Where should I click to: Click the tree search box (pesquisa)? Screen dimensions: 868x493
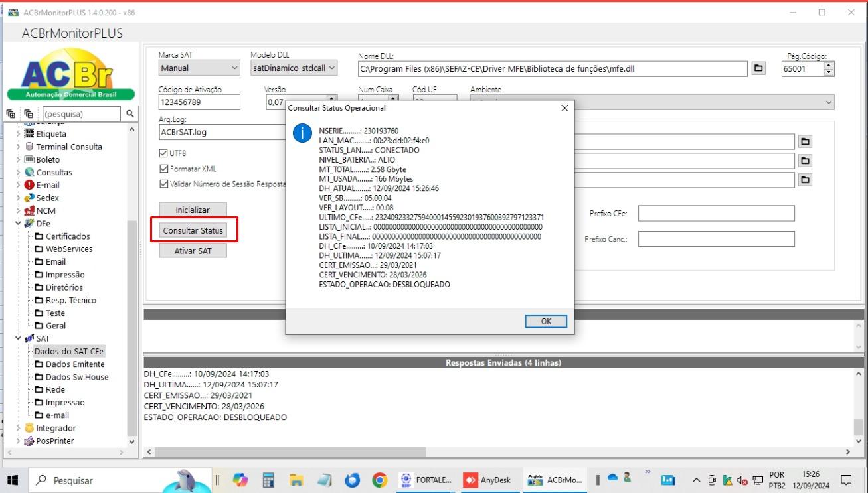click(x=82, y=114)
